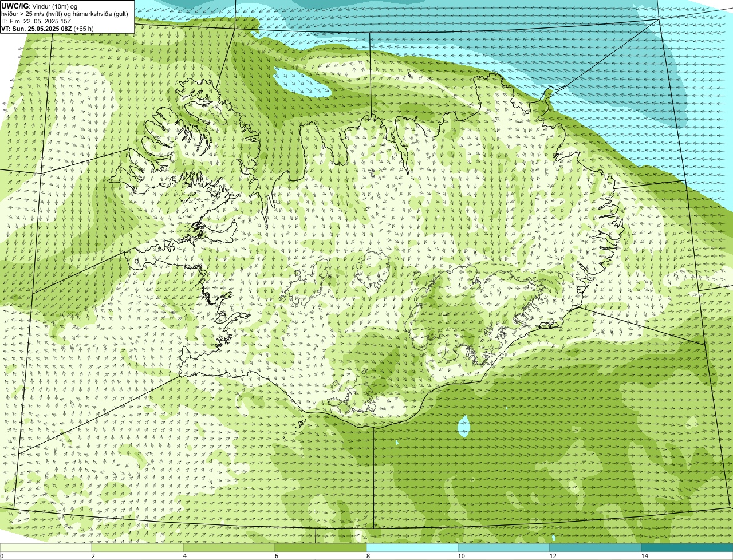Click the 6–8 m/s green legend swatch
The width and height of the screenshot is (733, 560).
[321, 548]
